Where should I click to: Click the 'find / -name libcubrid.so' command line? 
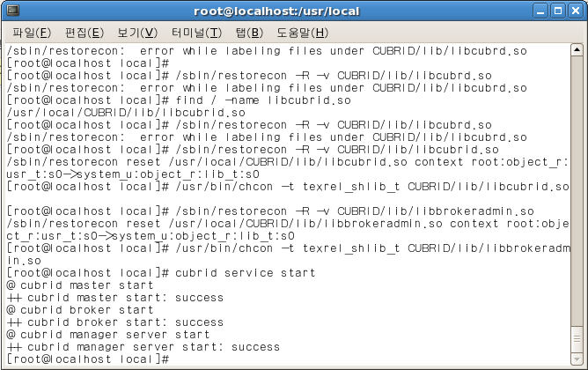263,100
